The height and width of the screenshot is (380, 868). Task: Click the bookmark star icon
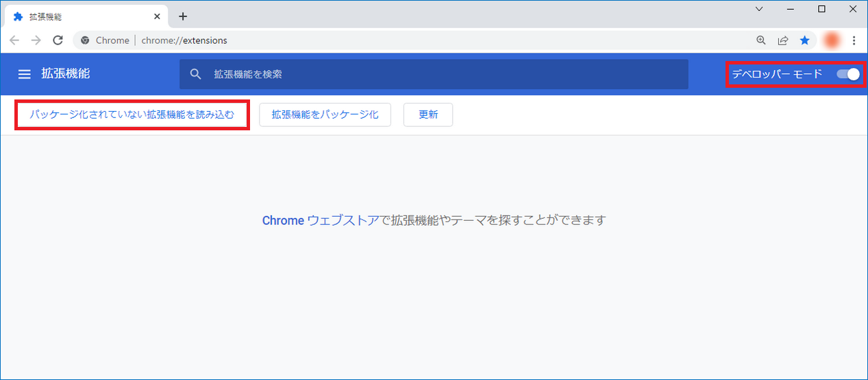click(805, 40)
